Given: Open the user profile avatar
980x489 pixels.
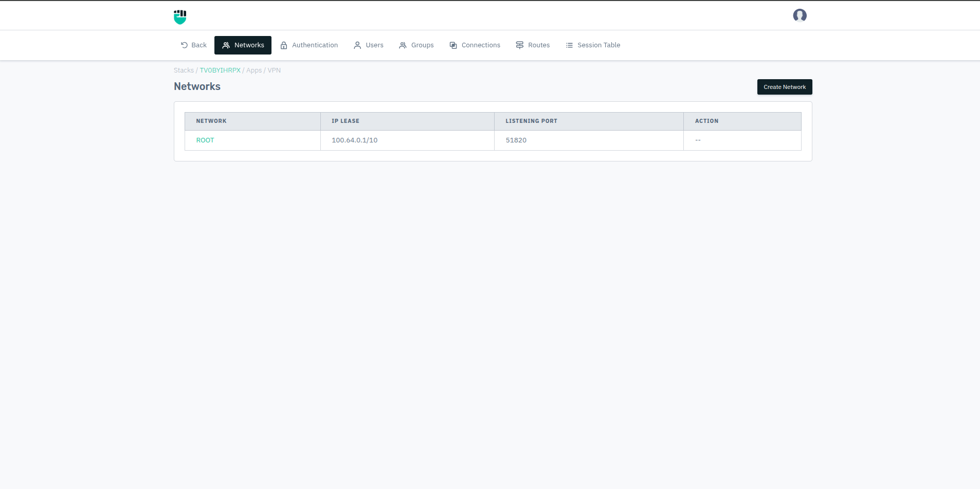Looking at the screenshot, I should (800, 15).
